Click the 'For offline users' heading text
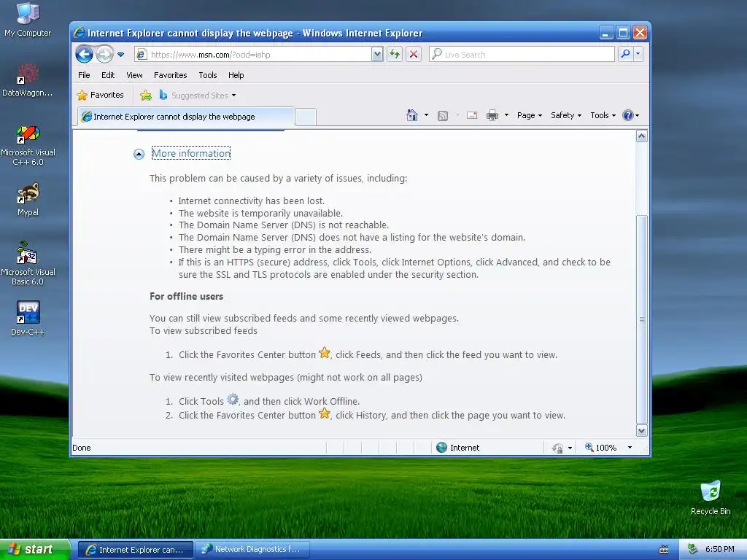 (186, 296)
